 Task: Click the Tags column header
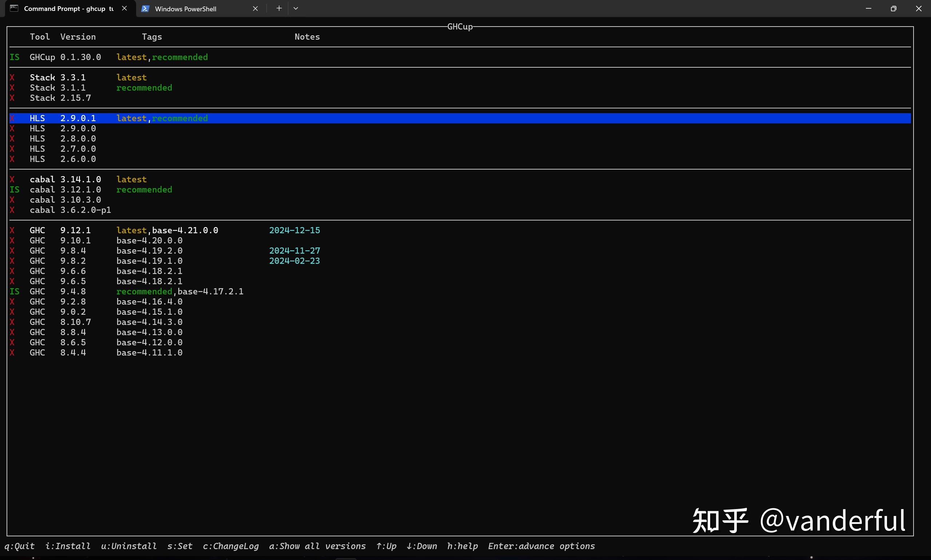(152, 37)
